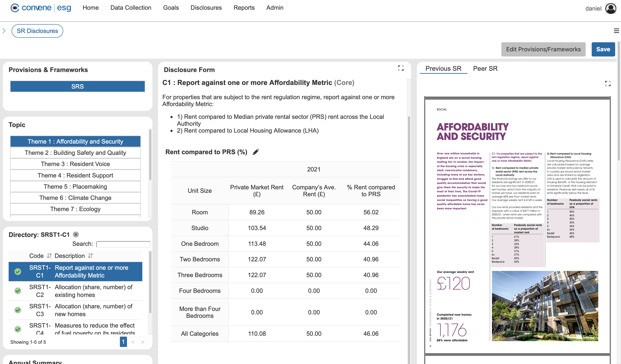Click the pencil edit icon beside Rent compared to PRS
This screenshot has height=364, width=621.
click(256, 152)
